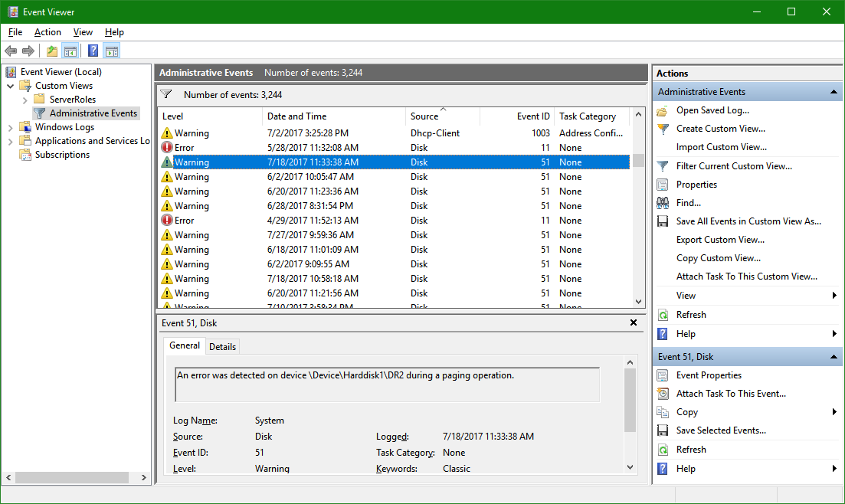Open the View submenu in the Actions pane
Viewport: 845px width, 504px height.
pos(686,295)
